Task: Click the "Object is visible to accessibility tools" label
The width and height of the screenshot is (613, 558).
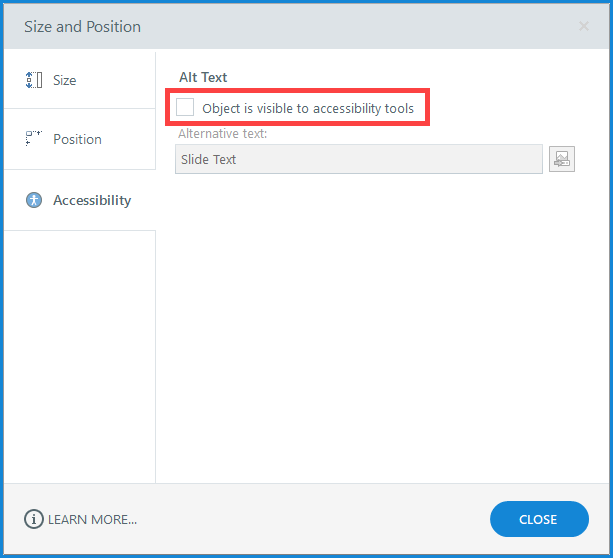Action: pos(307,108)
